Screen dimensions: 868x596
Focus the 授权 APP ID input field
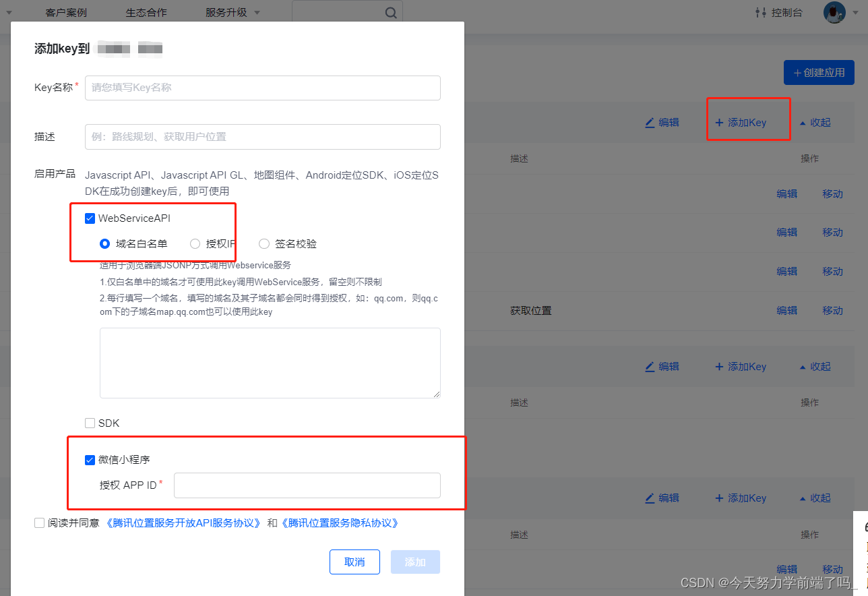point(307,485)
